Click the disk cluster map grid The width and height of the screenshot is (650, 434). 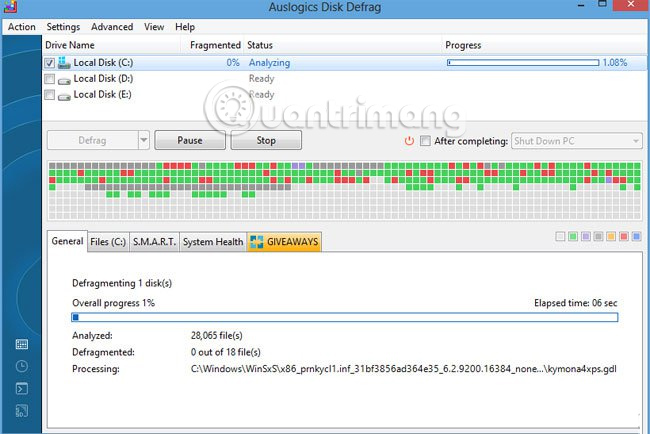pos(345,191)
